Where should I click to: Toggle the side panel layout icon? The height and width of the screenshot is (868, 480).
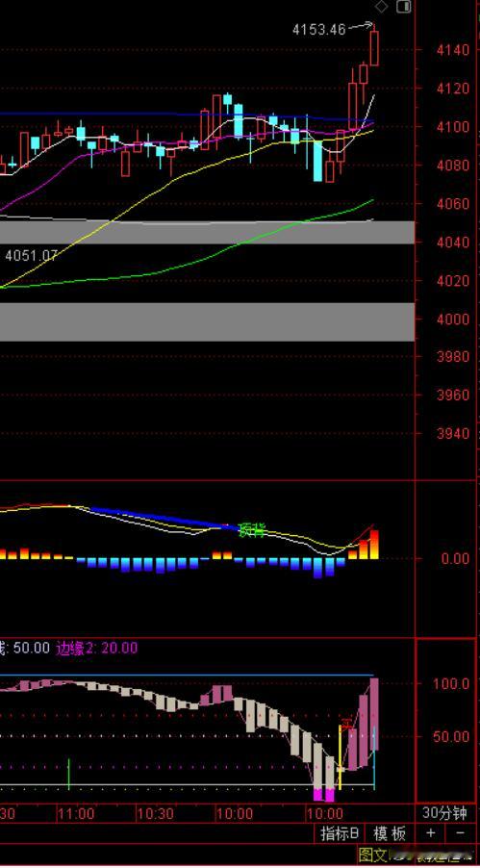[404, 7]
